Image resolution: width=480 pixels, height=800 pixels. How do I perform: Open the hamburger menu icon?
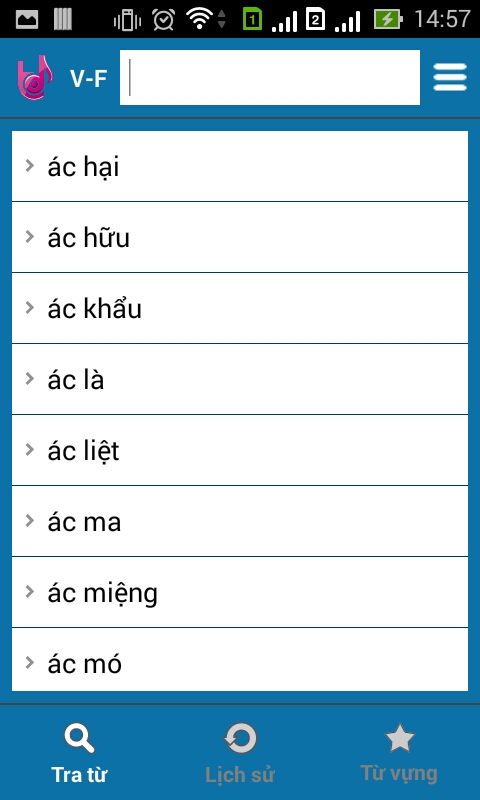(x=450, y=77)
